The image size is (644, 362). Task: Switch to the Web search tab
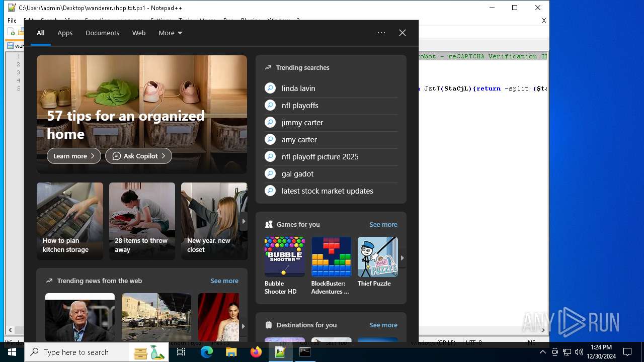139,33
